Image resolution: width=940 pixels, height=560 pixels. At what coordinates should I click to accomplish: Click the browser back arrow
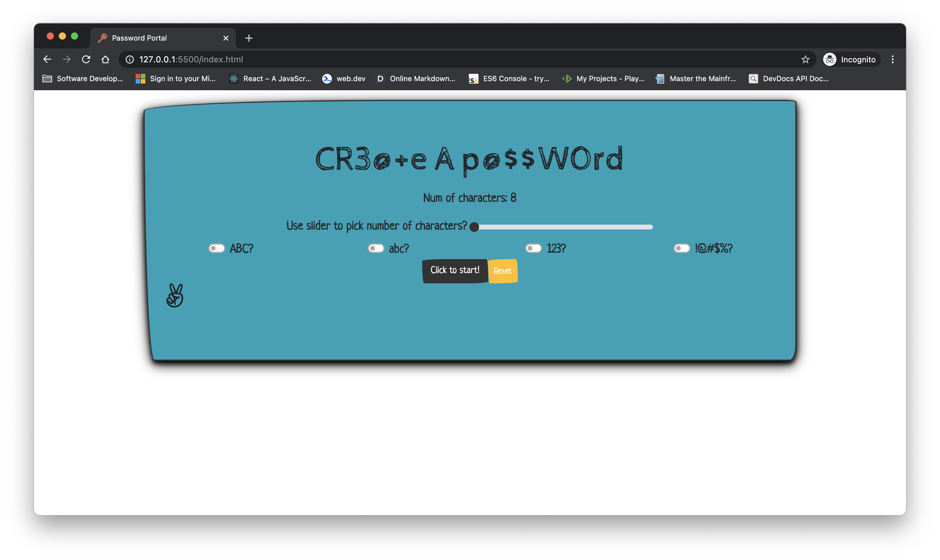click(47, 59)
